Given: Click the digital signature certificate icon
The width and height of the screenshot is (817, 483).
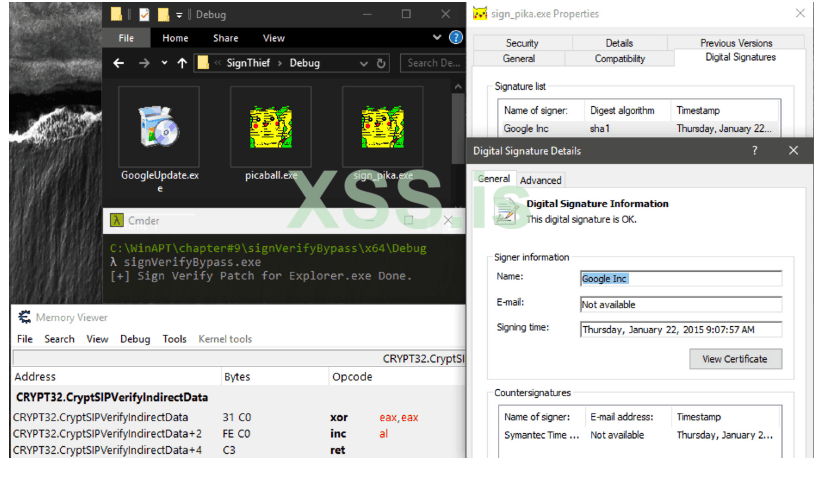Looking at the screenshot, I should 505,212.
